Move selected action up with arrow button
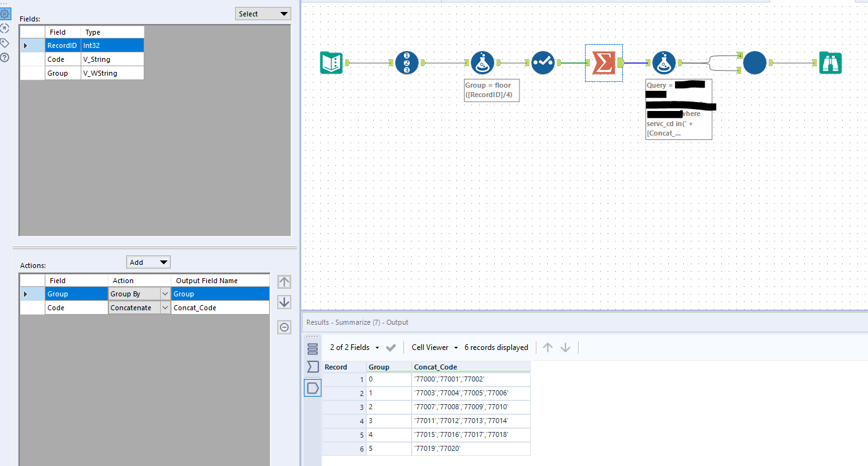Viewport: 868px width, 466px height. click(284, 283)
